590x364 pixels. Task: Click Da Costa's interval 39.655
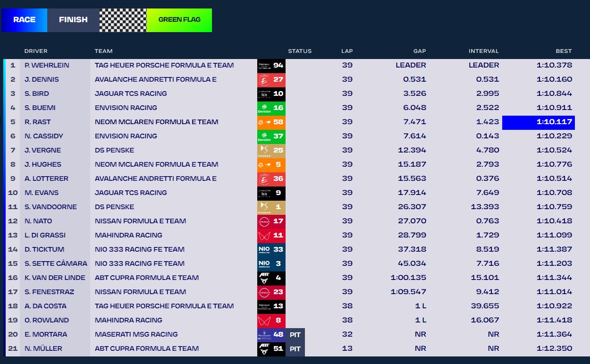[485, 306]
